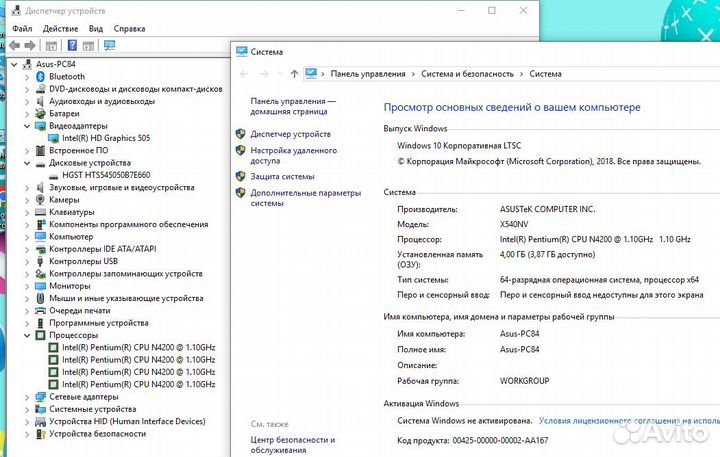The image size is (720, 457).
Task: Select Контроллеры запоминающих устройств row
Action: (126, 274)
